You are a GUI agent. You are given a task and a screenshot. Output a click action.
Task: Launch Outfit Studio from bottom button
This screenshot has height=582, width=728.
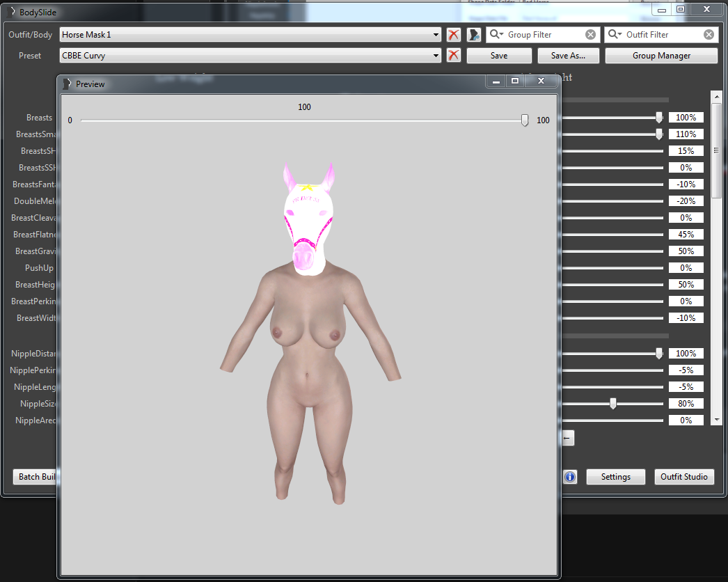tap(684, 477)
